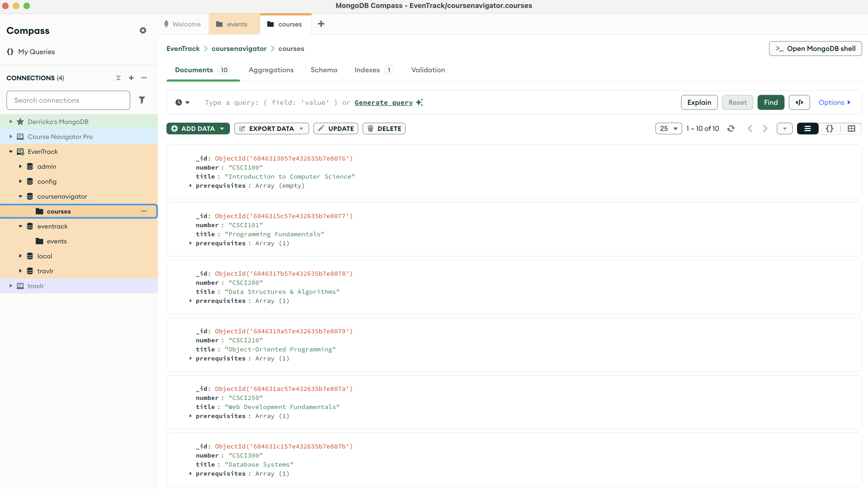This screenshot has width=868, height=489.
Task: Open MongoDB shell
Action: [815, 49]
